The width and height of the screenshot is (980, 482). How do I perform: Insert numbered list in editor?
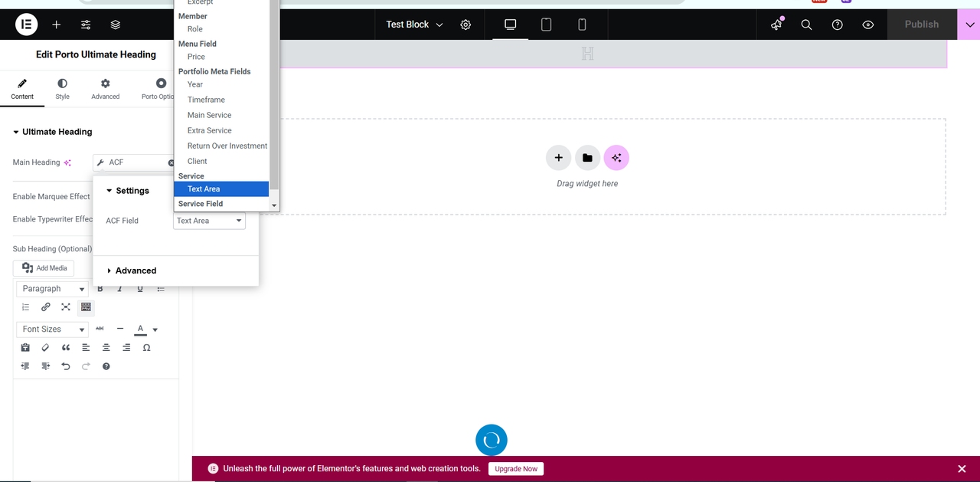tap(25, 307)
